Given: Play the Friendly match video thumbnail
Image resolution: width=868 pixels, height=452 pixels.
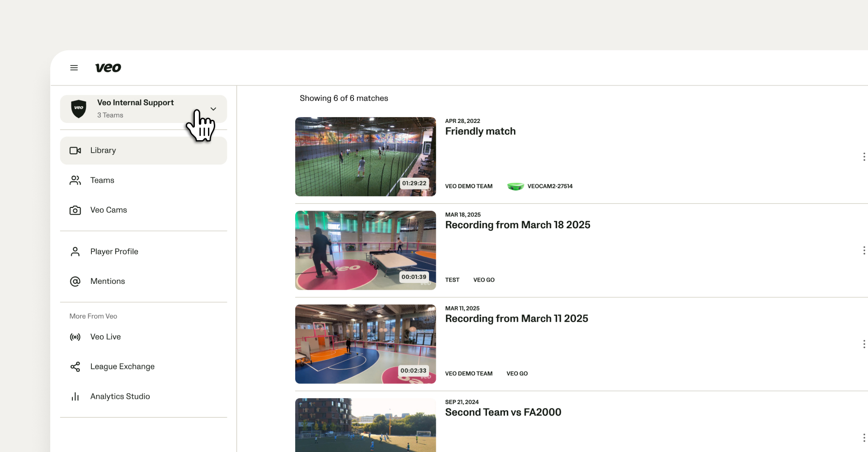Looking at the screenshot, I should tap(365, 157).
